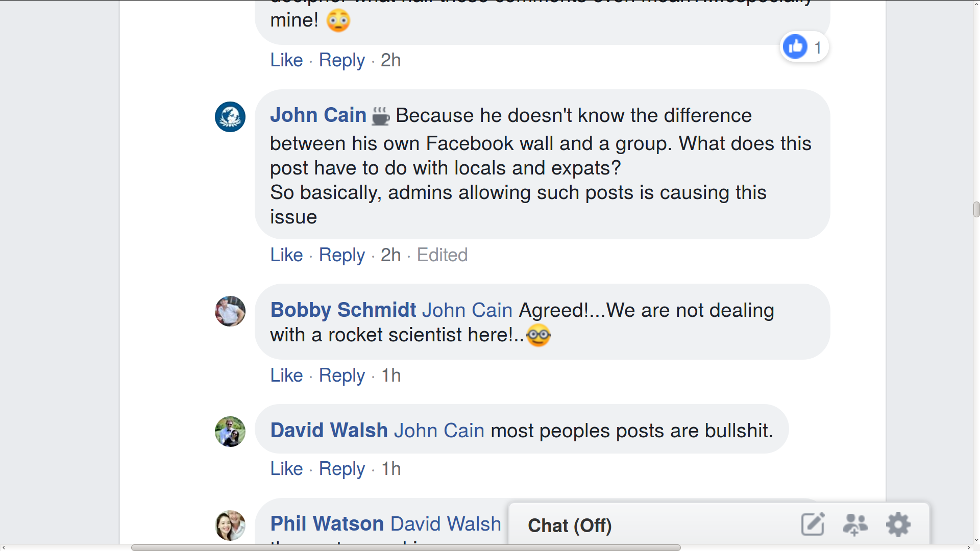The width and height of the screenshot is (980, 551).
Task: Open the new chat message composer icon
Action: [813, 524]
